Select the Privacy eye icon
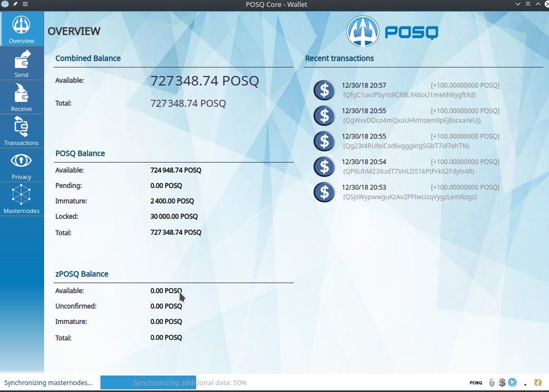This screenshot has width=549, height=392. (x=21, y=160)
